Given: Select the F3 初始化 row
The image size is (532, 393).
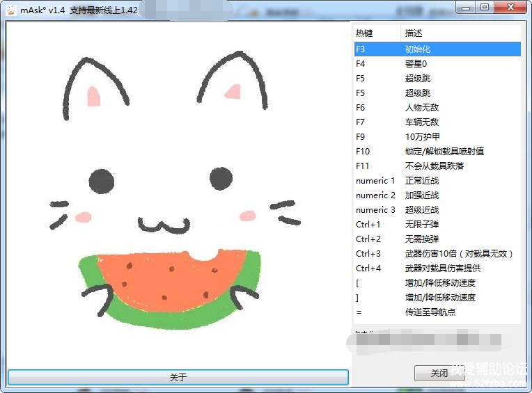Looking at the screenshot, I should tap(437, 49).
